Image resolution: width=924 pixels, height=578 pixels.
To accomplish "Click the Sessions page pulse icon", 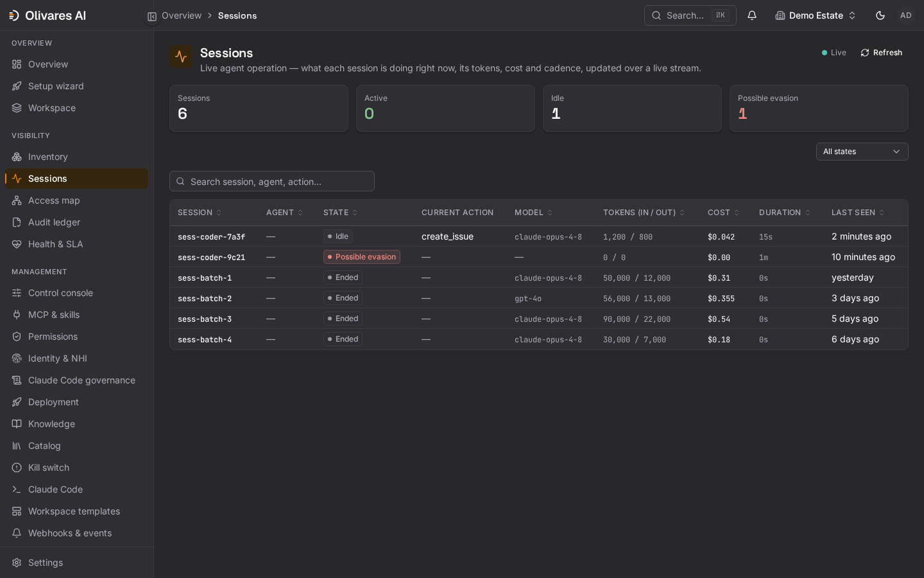I will click(x=181, y=57).
